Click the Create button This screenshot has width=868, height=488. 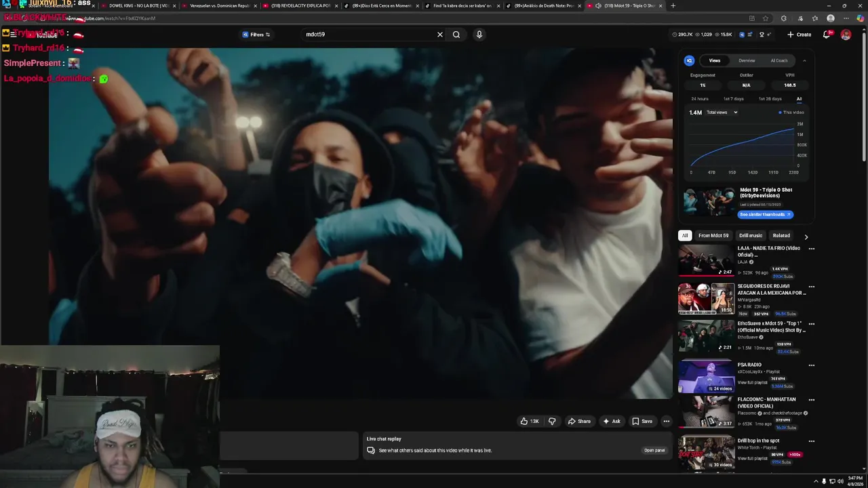coord(800,35)
